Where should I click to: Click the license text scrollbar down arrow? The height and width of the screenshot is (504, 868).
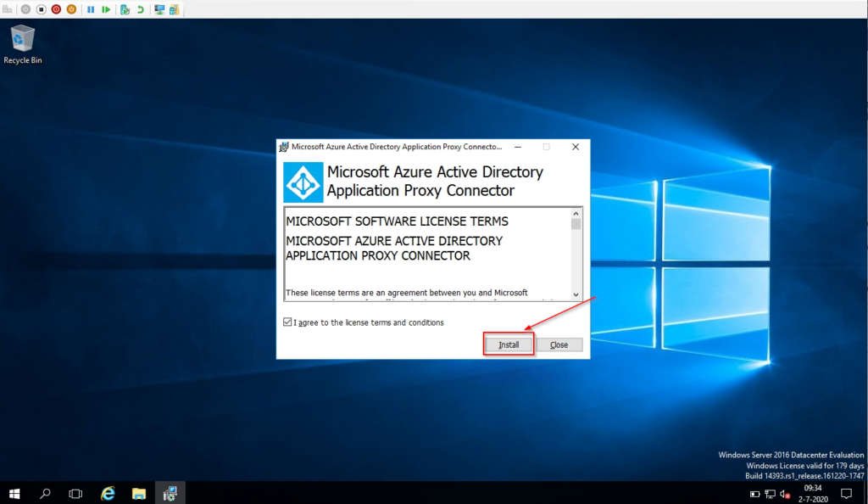point(576,294)
